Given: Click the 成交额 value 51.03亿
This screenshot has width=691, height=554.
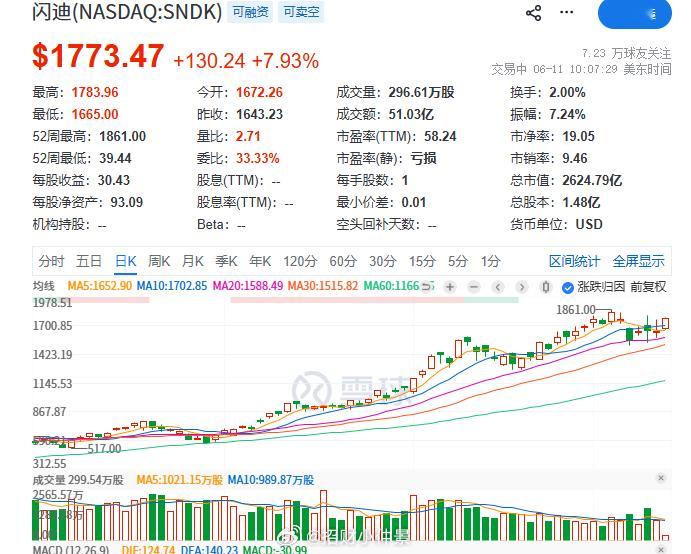Looking at the screenshot, I should 411,115.
